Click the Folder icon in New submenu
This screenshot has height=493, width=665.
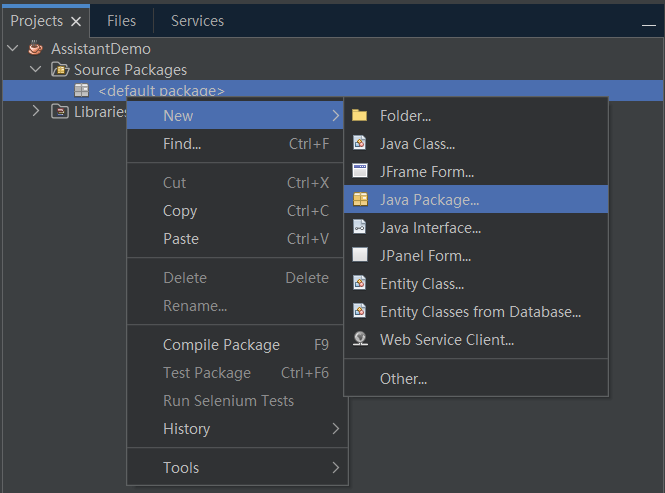[360, 116]
